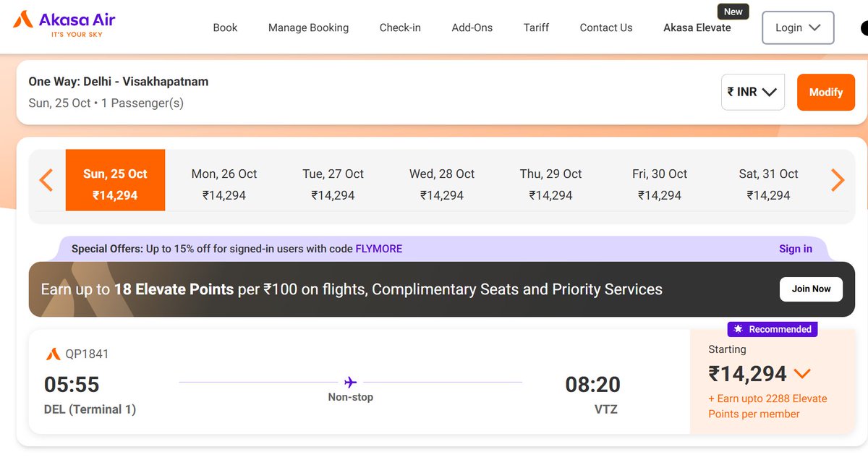The image size is (868, 473).
Task: Click One Way: Delhi - Visakhapatnam heading
Action: click(119, 82)
